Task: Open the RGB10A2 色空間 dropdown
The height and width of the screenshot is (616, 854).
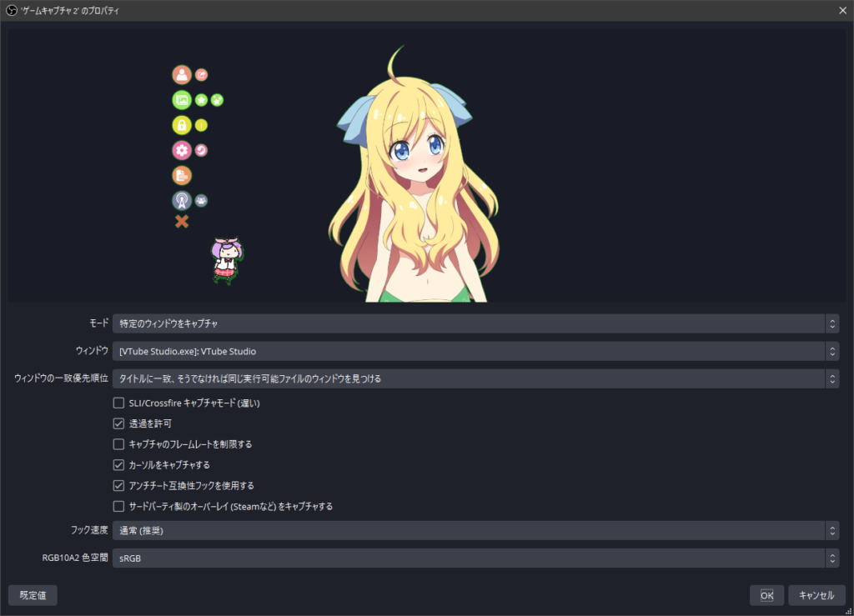Action: (475, 558)
